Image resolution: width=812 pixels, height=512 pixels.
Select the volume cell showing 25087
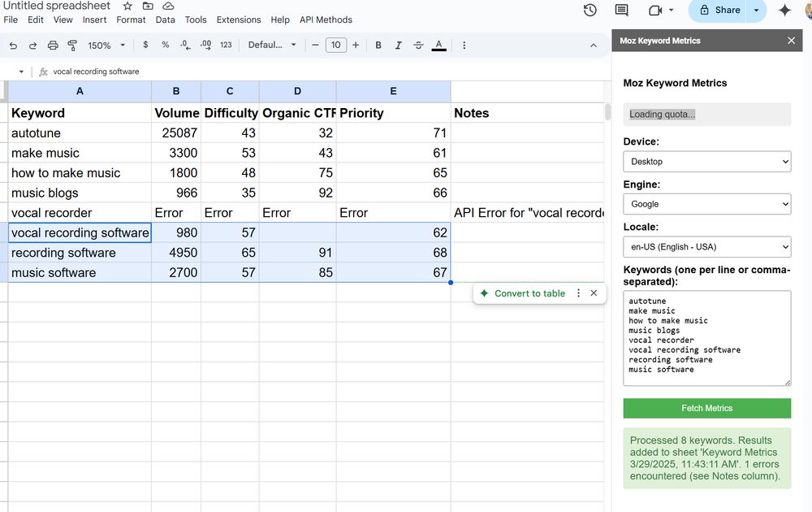176,133
